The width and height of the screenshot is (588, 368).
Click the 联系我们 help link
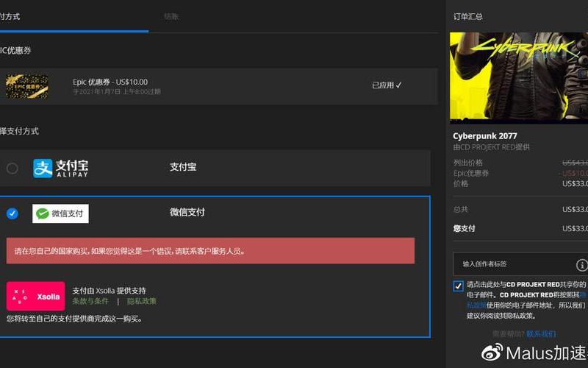[x=541, y=334]
